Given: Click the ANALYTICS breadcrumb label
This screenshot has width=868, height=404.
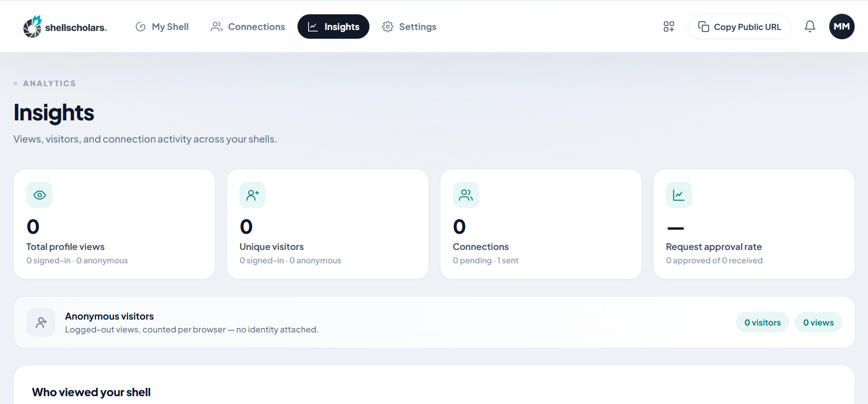Looking at the screenshot, I should point(49,83).
